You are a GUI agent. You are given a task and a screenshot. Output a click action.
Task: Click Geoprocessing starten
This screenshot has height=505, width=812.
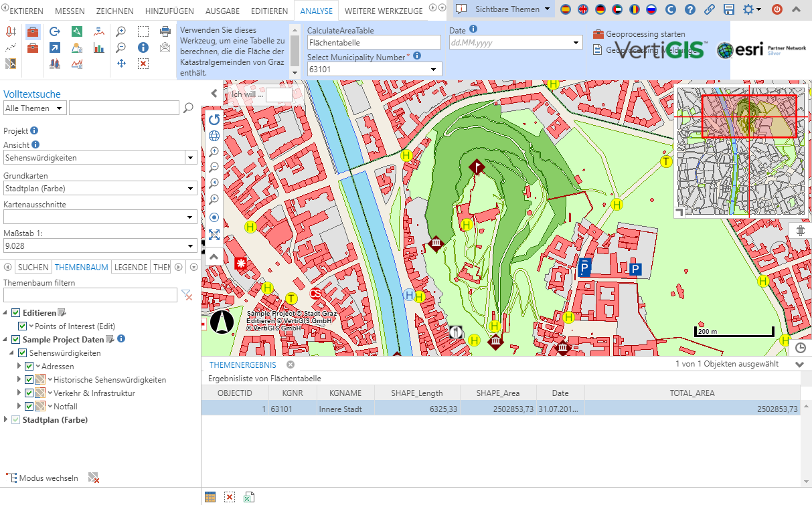[x=645, y=34]
